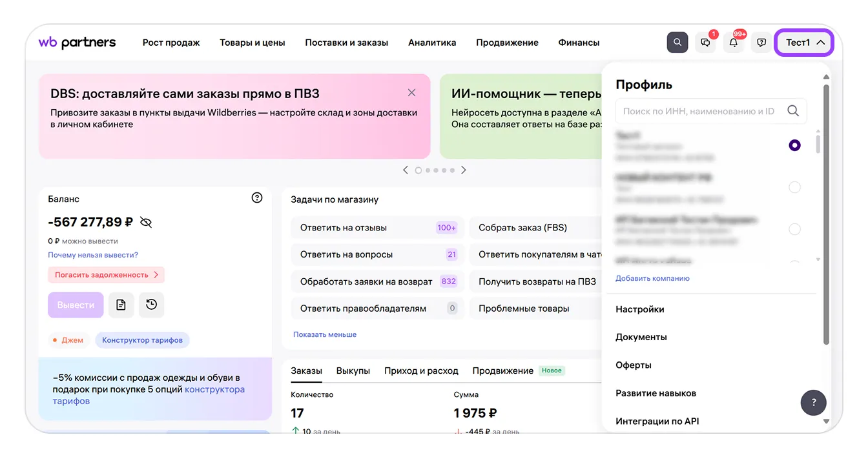Open Настройки in profile menu
Viewport: 868px width, 457px height.
[x=640, y=309]
